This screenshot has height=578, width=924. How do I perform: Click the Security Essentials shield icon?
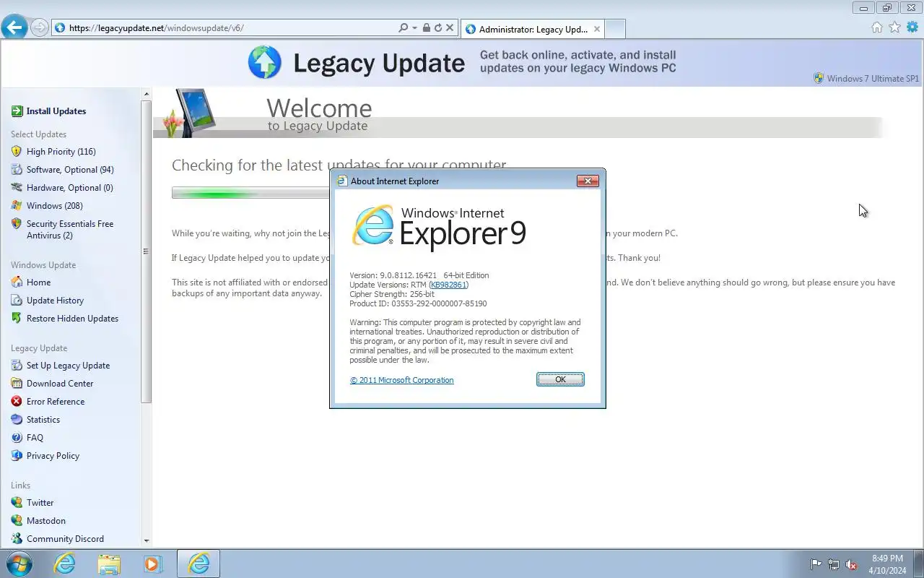(17, 223)
